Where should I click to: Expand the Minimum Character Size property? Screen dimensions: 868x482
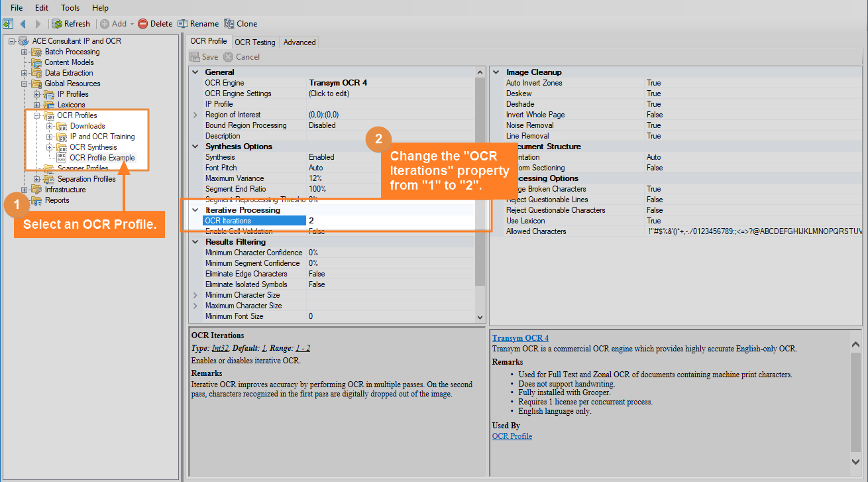pos(195,295)
